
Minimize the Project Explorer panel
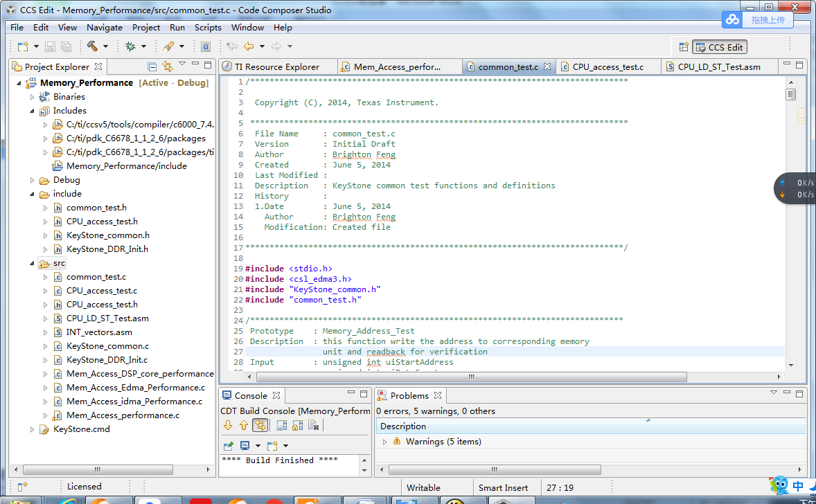click(x=195, y=64)
